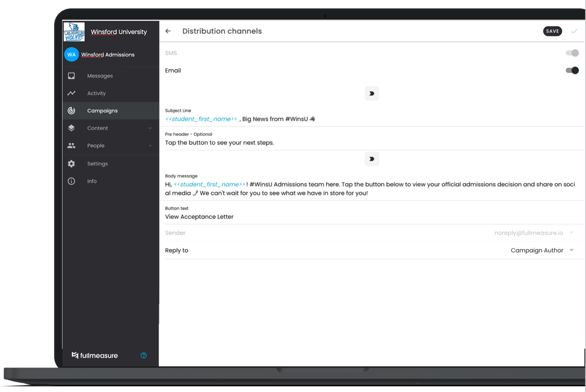Click the Distribution channels heading

(222, 31)
